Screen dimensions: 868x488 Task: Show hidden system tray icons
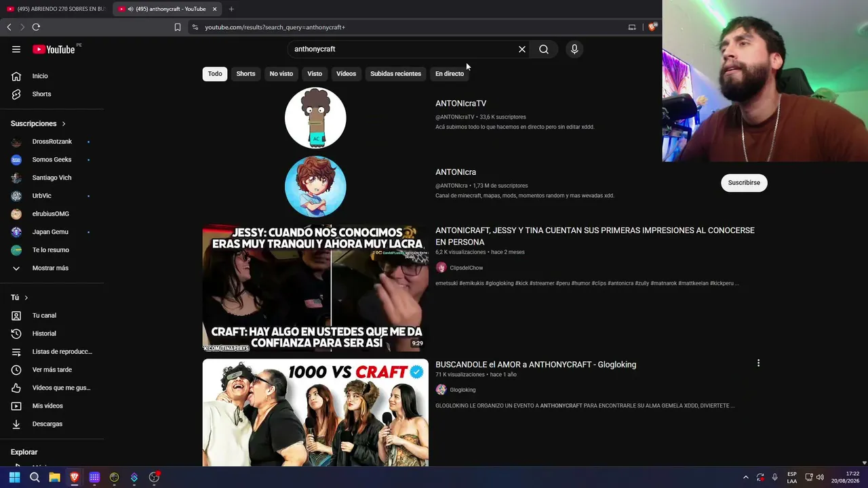[x=745, y=477]
